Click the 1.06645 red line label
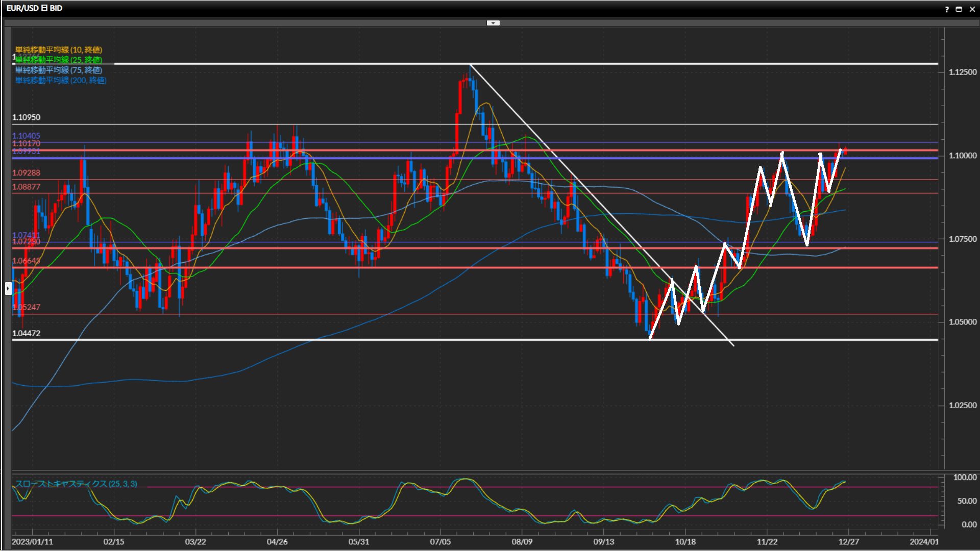 (x=26, y=261)
